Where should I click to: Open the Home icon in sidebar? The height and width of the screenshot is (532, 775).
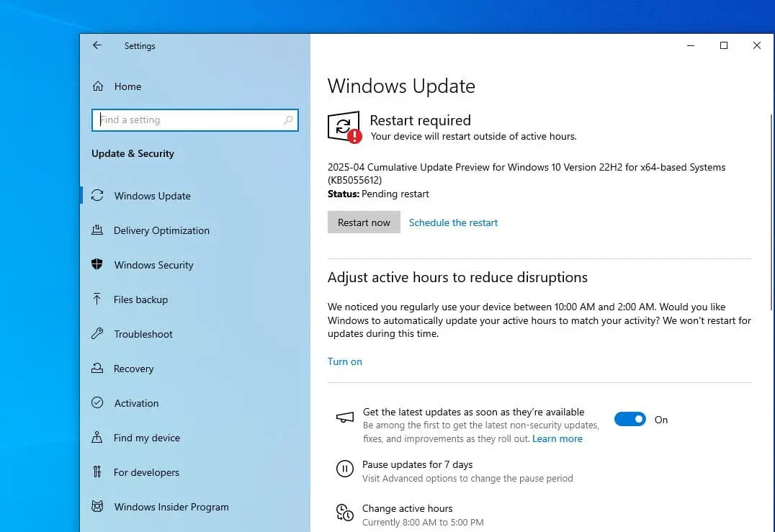click(98, 86)
